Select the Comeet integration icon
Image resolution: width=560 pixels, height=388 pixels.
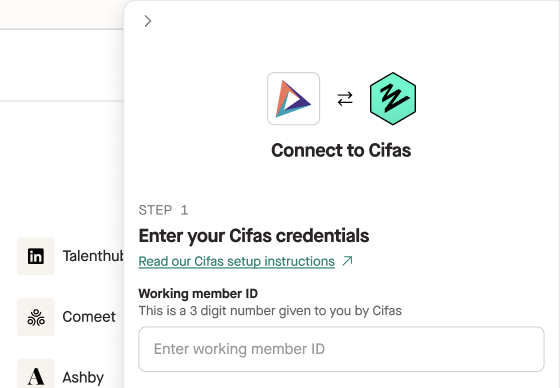(36, 317)
